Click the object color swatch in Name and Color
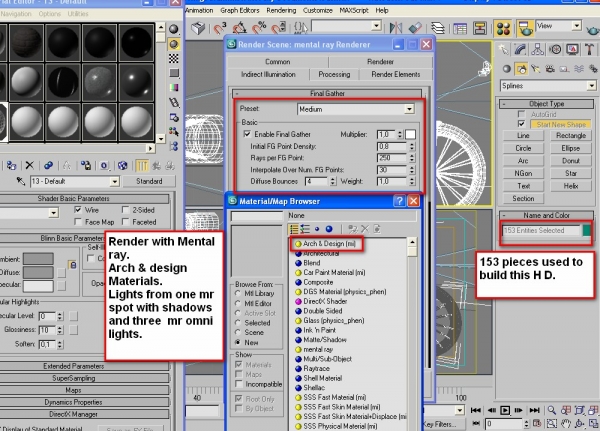600x431 pixels. 587,230
